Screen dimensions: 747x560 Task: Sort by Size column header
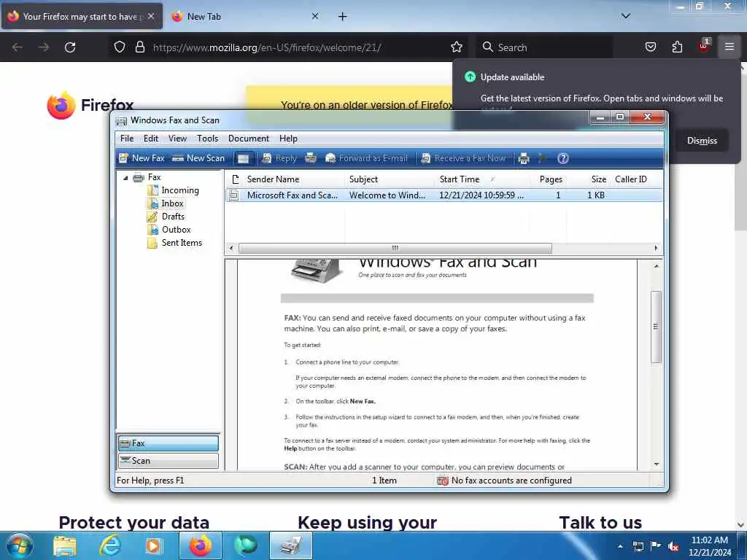point(589,179)
